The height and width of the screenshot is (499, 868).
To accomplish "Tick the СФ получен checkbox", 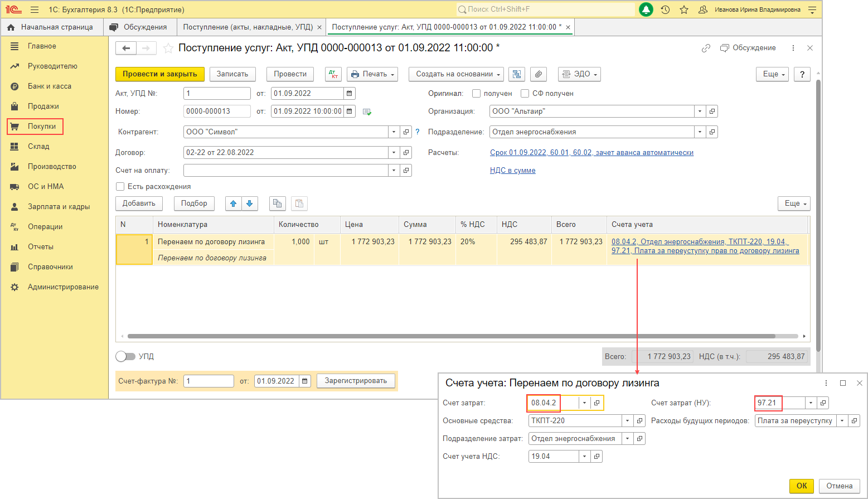I will coord(525,94).
